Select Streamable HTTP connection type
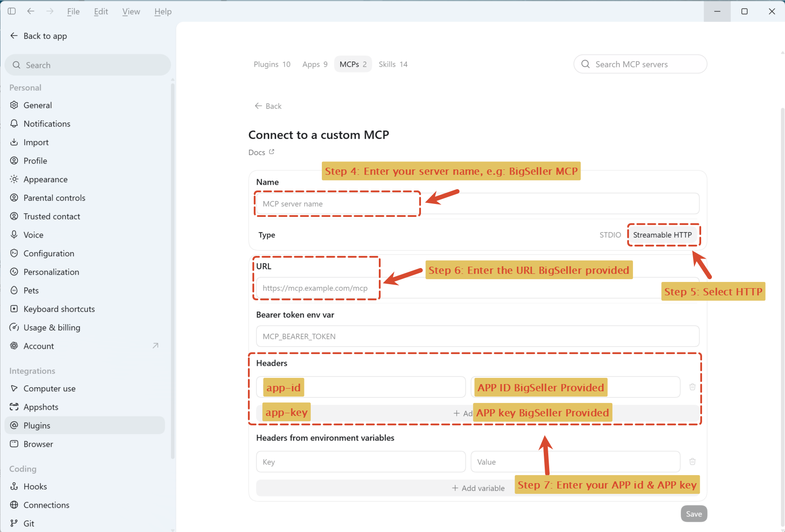 pyautogui.click(x=662, y=235)
